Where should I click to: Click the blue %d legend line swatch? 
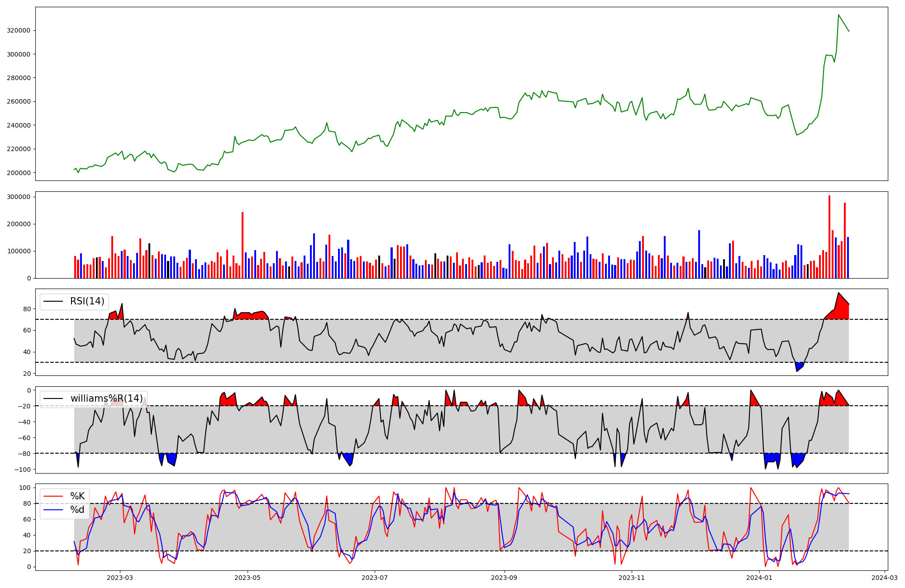pos(52,510)
